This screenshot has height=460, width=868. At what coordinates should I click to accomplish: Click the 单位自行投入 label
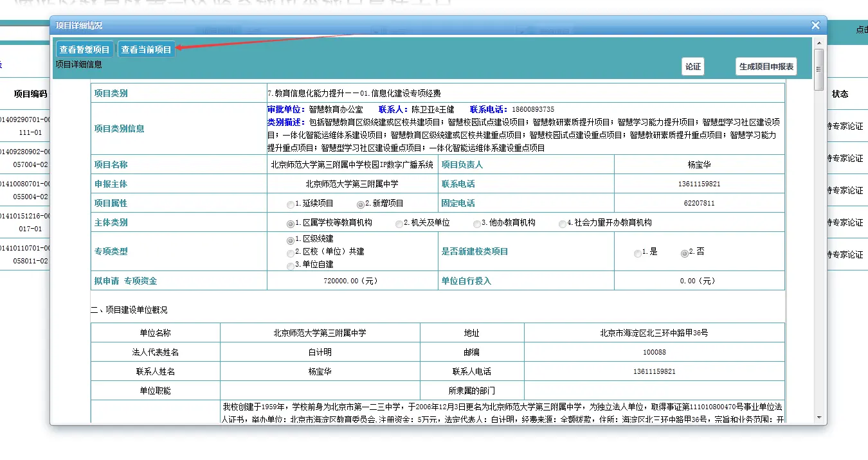pyautogui.click(x=466, y=281)
